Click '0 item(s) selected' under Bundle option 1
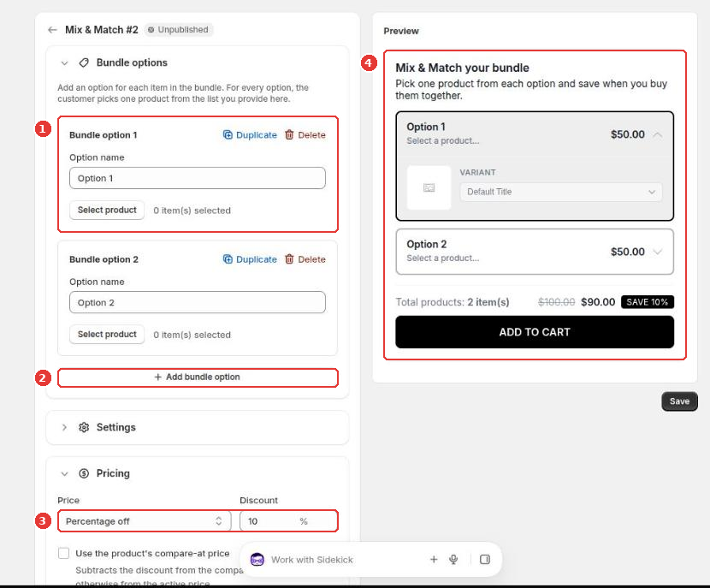710x588 pixels. 192,211
